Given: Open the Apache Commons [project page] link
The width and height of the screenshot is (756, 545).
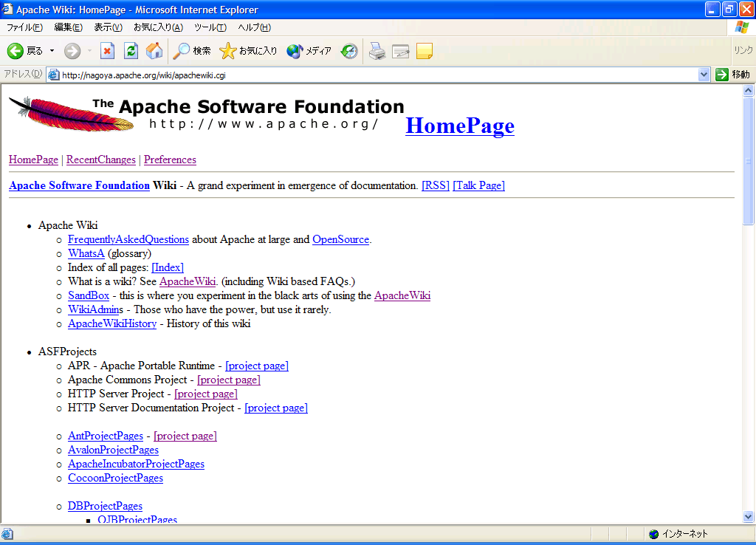Looking at the screenshot, I should (x=229, y=380).
